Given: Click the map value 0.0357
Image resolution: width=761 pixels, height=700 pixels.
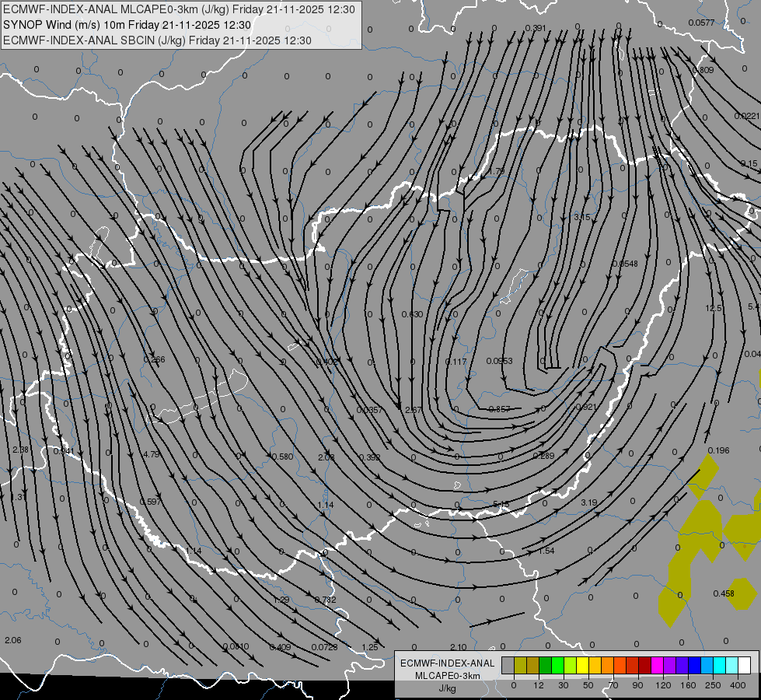Looking at the screenshot, I should tap(369, 410).
